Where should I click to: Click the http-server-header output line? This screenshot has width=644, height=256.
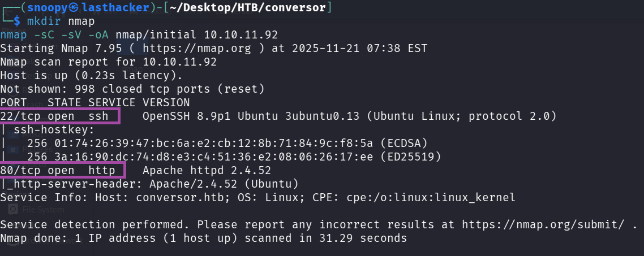tap(153, 184)
